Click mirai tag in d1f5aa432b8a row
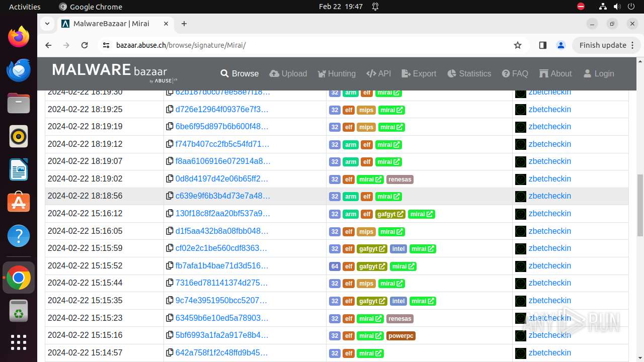The width and height of the screenshot is (644, 362). tap(391, 232)
